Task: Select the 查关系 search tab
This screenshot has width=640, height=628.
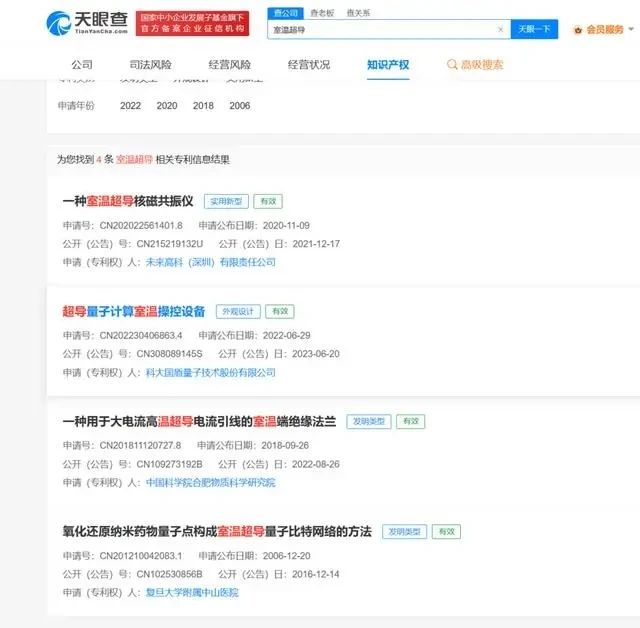Action: pyautogui.click(x=358, y=13)
